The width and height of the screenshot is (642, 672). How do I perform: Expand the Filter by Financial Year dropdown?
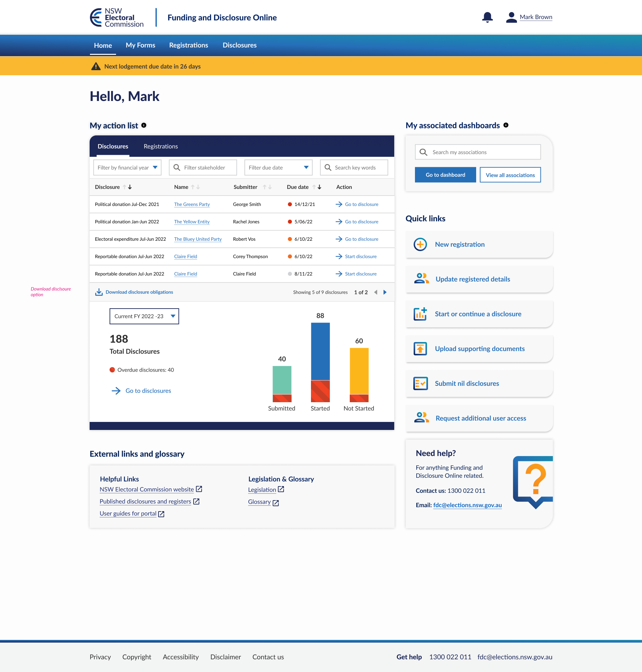[127, 167]
